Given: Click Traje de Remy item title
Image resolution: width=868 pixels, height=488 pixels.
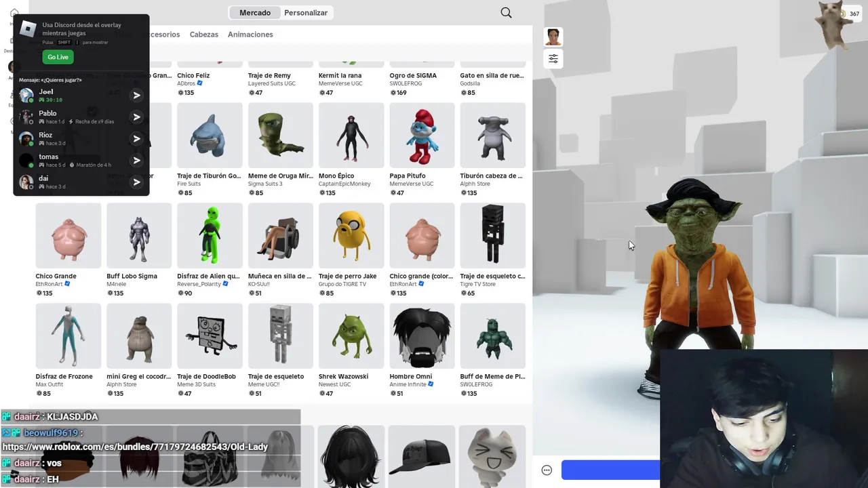Looking at the screenshot, I should pyautogui.click(x=269, y=75).
